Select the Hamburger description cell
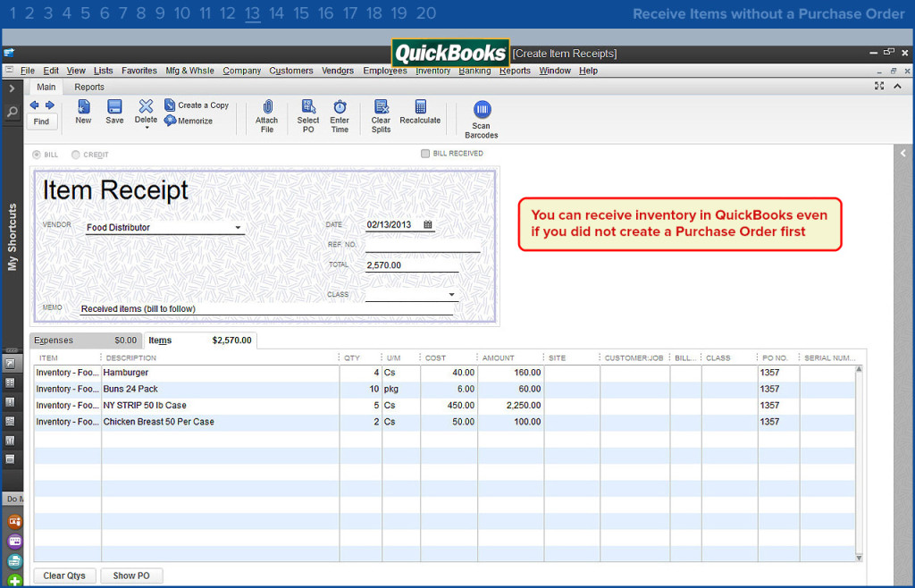The image size is (915, 588). [x=220, y=373]
